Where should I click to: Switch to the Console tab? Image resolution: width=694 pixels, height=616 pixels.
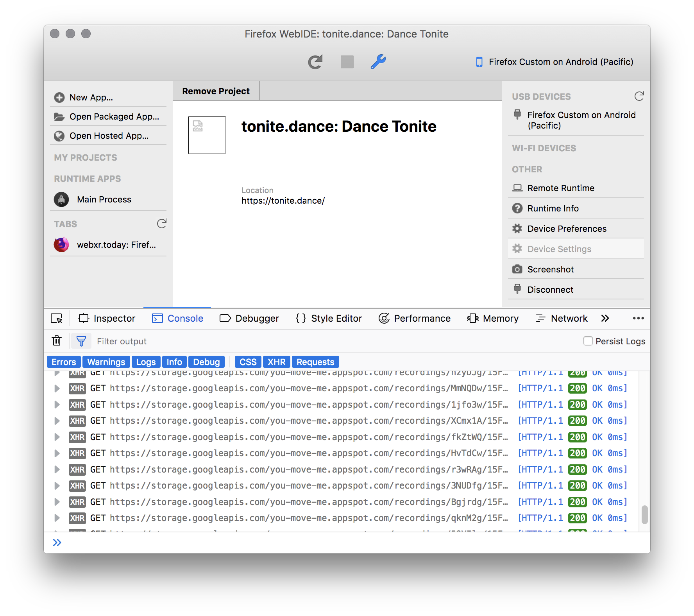[x=177, y=319]
